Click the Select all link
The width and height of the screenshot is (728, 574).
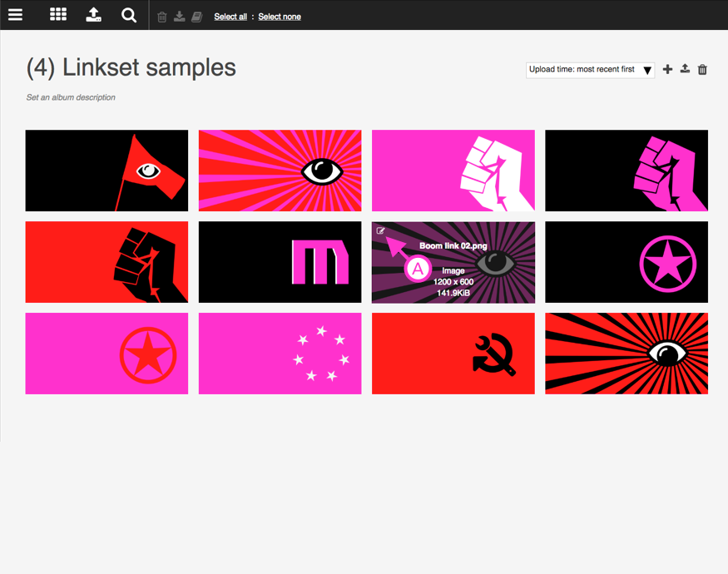230,17
